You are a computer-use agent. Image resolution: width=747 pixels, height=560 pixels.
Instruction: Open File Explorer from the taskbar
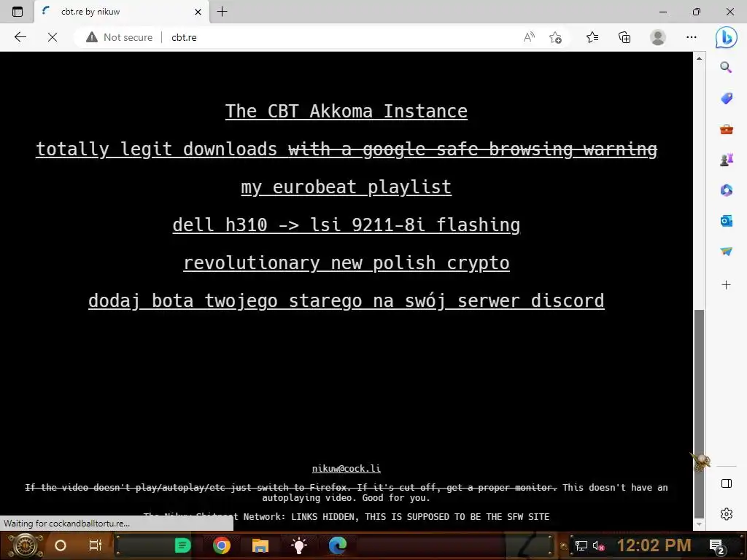pyautogui.click(x=260, y=545)
